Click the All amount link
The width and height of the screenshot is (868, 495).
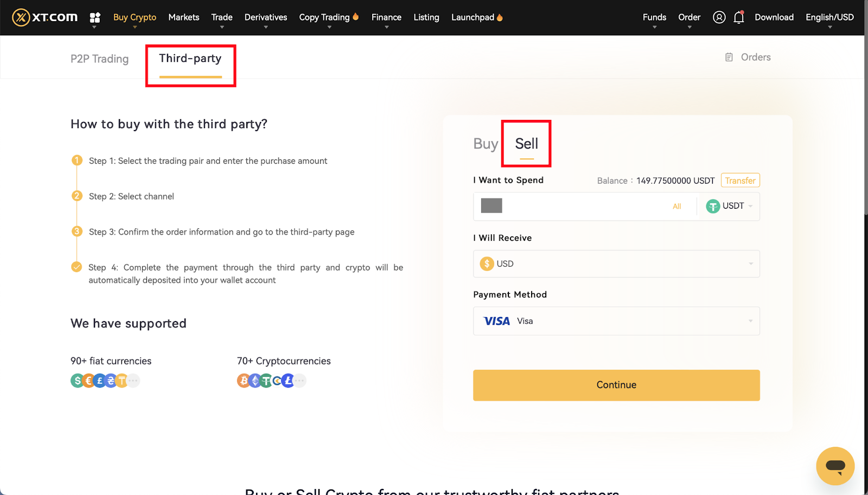pyautogui.click(x=676, y=207)
